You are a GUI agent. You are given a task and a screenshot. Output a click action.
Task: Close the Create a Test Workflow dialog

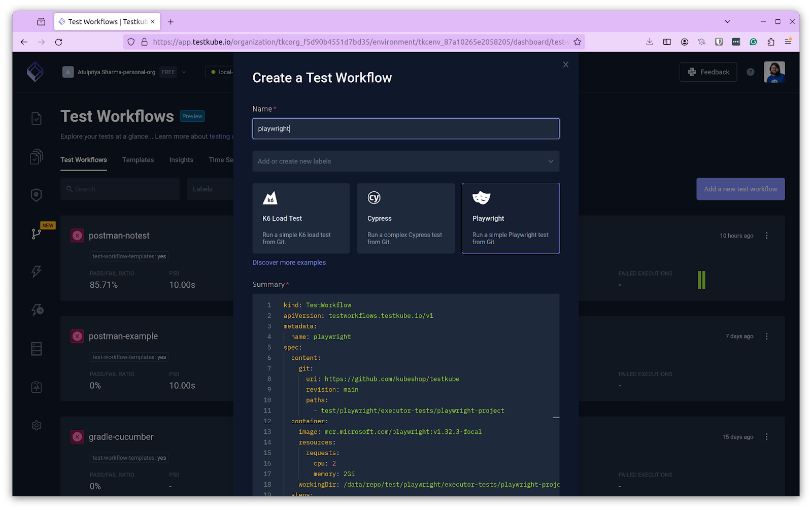565,64
